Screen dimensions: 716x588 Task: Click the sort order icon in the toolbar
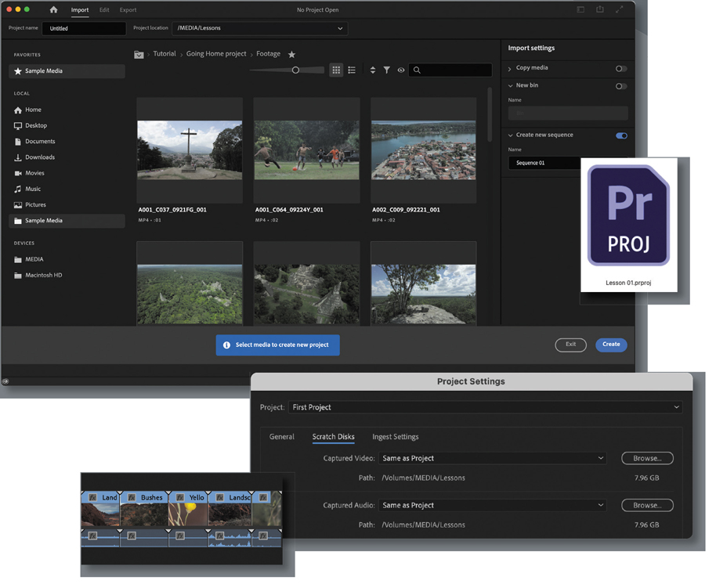(x=372, y=70)
